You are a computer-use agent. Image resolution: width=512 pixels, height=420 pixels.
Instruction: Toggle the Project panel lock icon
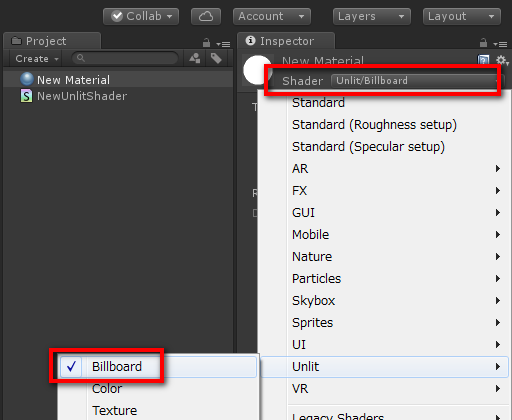[206, 43]
